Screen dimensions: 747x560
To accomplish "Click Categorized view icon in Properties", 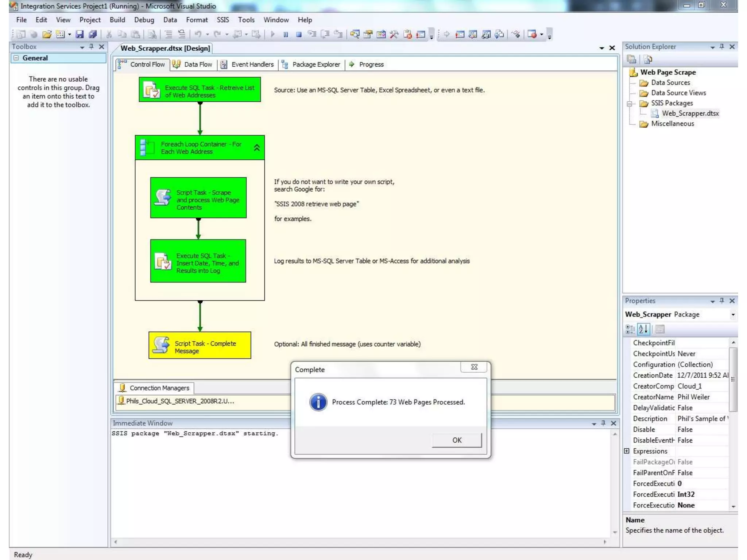I will [x=630, y=329].
